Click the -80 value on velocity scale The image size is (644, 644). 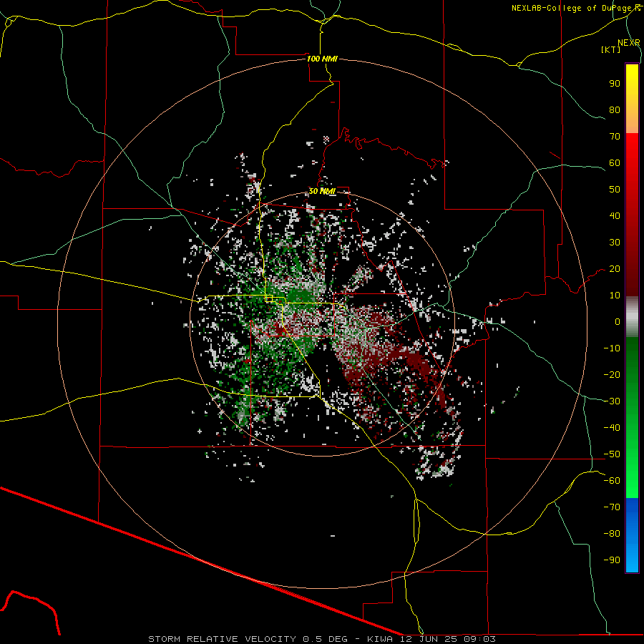pos(612,534)
